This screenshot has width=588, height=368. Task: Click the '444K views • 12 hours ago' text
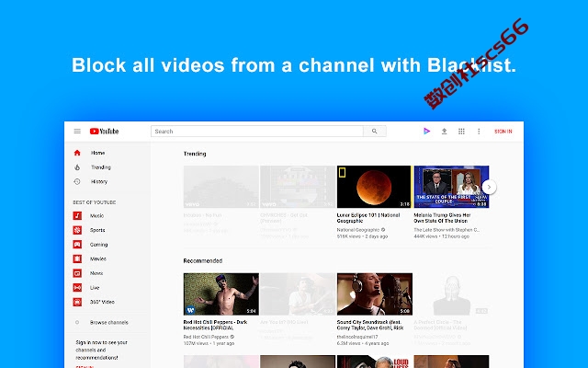441,236
